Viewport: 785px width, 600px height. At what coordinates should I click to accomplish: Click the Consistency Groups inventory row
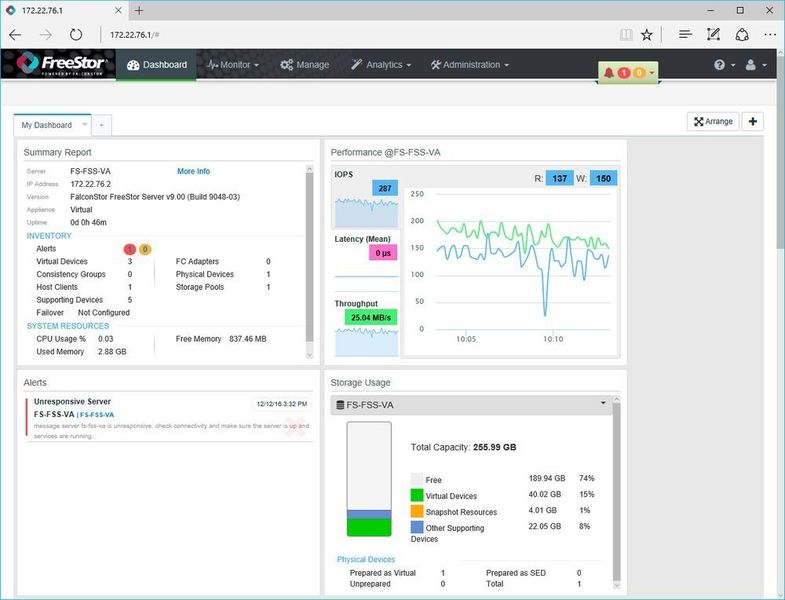[84, 274]
